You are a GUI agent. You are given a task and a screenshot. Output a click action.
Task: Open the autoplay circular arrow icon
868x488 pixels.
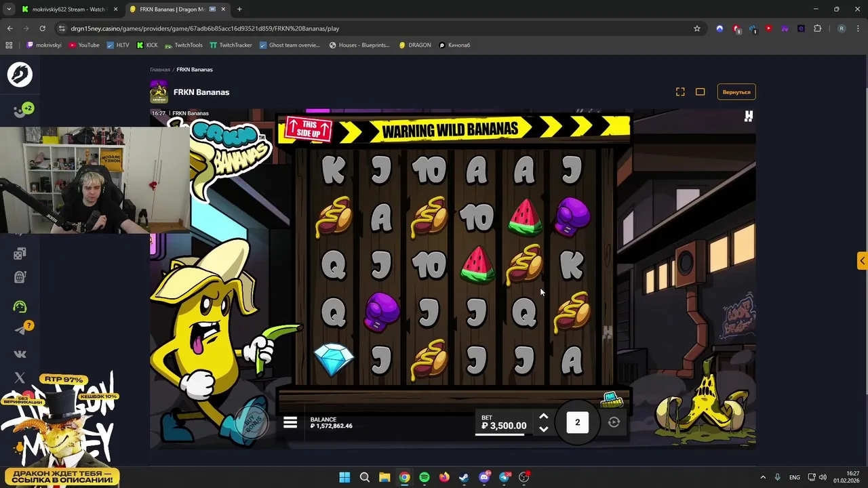(614, 422)
